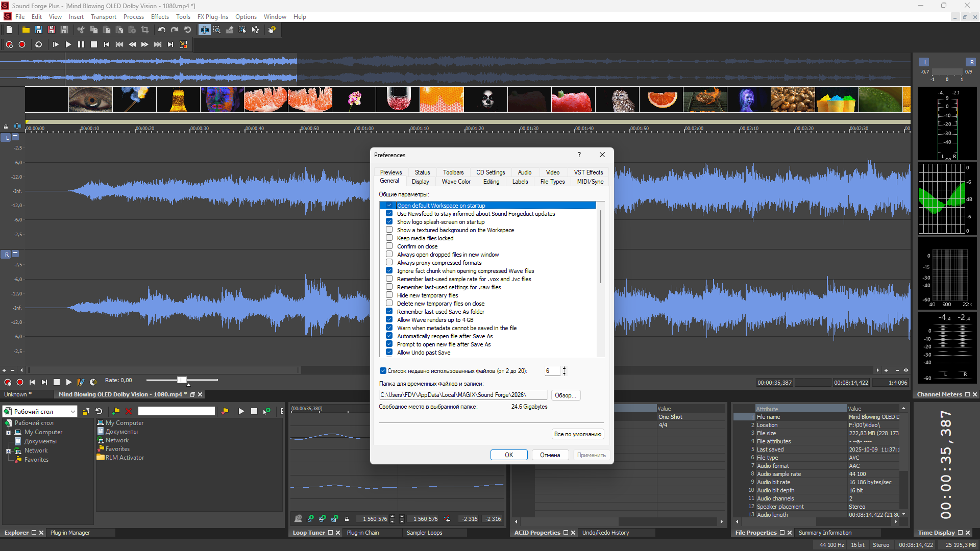Uncheck Show logo splash-screen on startup
Screen dimensions: 980x551
389,222
